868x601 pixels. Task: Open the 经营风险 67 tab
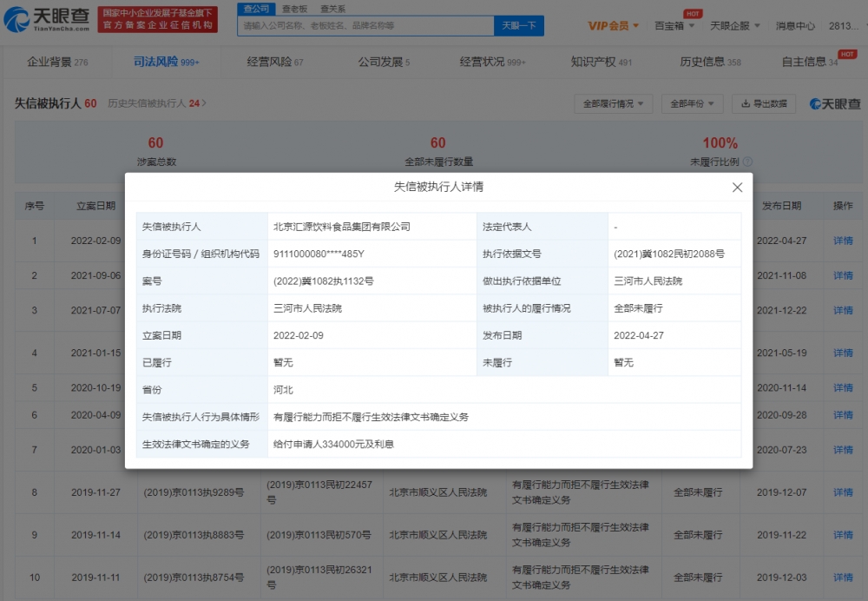click(x=275, y=62)
